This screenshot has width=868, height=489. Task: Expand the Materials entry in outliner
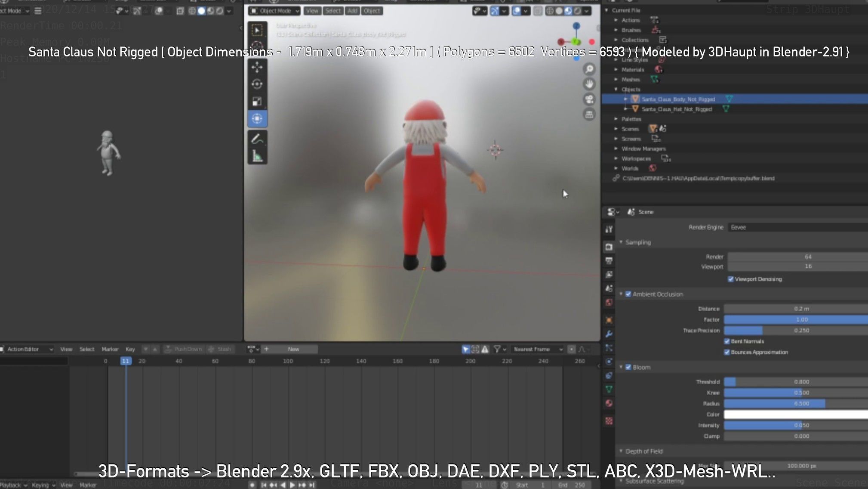[616, 69]
